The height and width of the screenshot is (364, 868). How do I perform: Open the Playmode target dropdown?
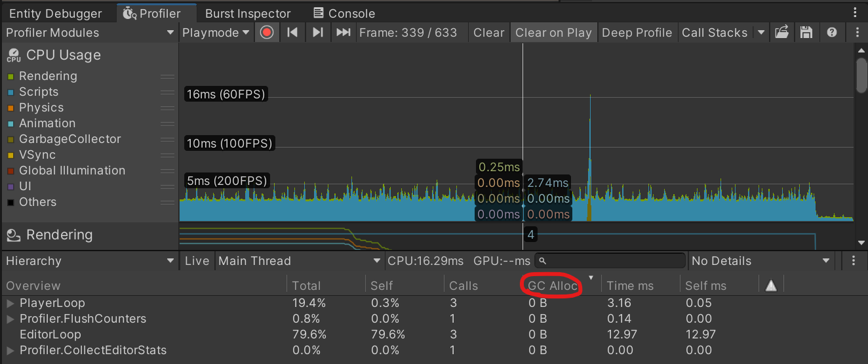pyautogui.click(x=216, y=33)
